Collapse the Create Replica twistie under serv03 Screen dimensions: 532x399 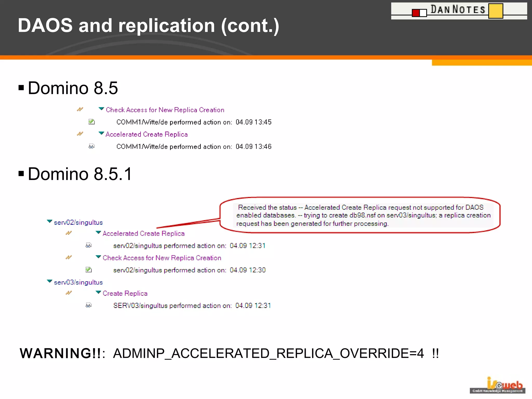pos(98,292)
